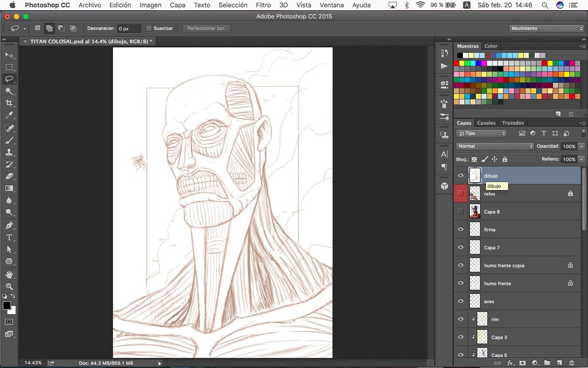
Task: Switch to the Trazados tab
Action: point(513,123)
